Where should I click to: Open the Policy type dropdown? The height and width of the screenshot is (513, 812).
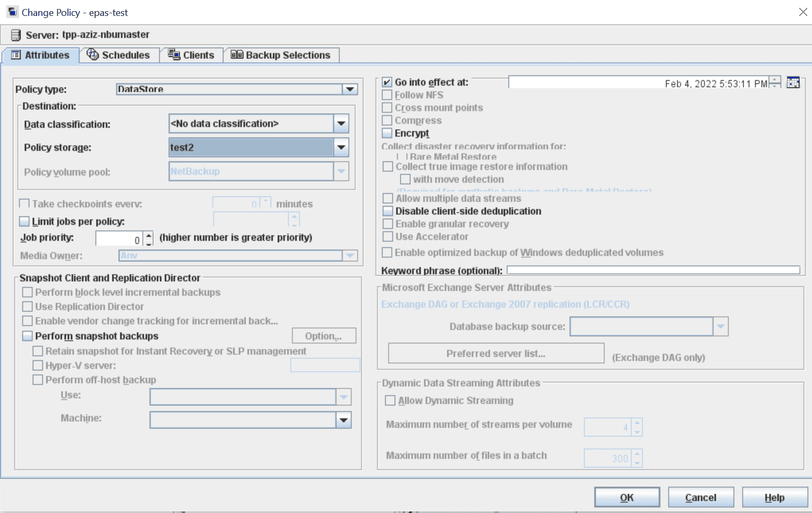(x=349, y=89)
